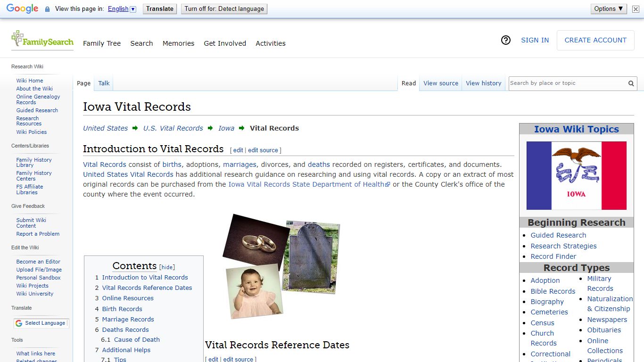Screen dimensions: 644x362
Task: Follow the United States breadcrumb link
Action: 105,128
